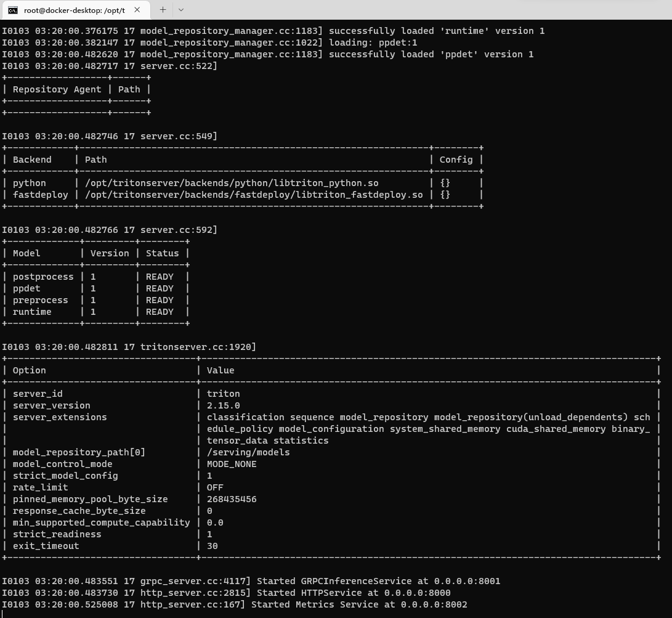Click the preprocess model name in the status table
Screen dimensions: 672x618
[x=41, y=299]
